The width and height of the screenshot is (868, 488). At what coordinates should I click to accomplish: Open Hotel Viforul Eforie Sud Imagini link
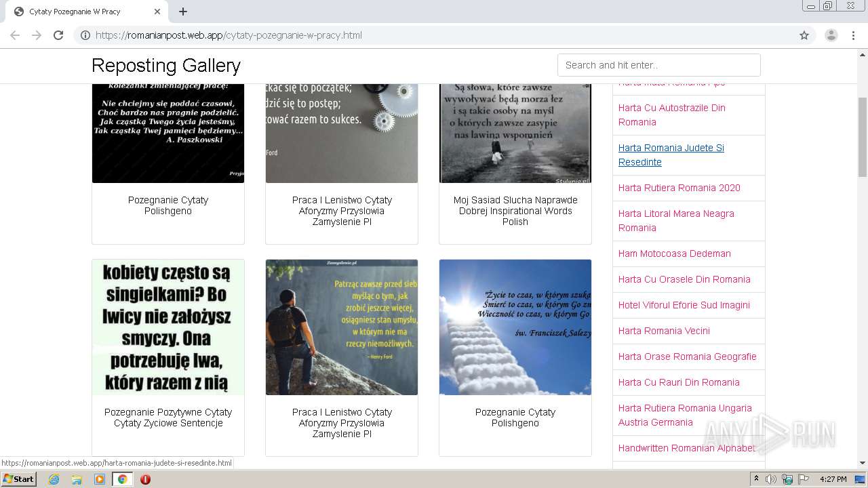coord(684,305)
